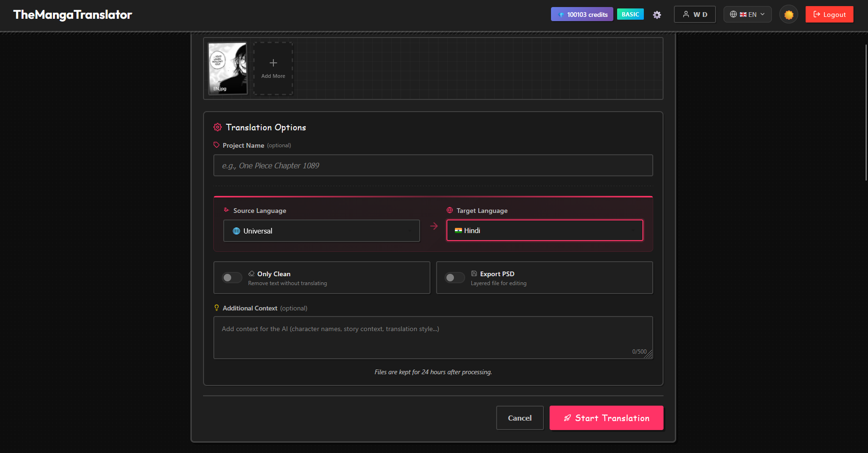Click the Cancel button
Image resolution: width=868 pixels, height=453 pixels.
click(x=520, y=418)
